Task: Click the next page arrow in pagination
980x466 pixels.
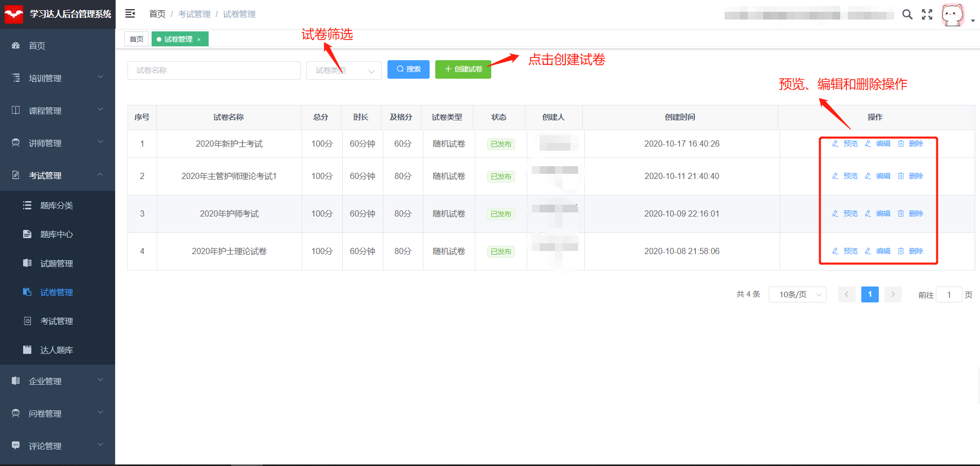Action: 893,294
